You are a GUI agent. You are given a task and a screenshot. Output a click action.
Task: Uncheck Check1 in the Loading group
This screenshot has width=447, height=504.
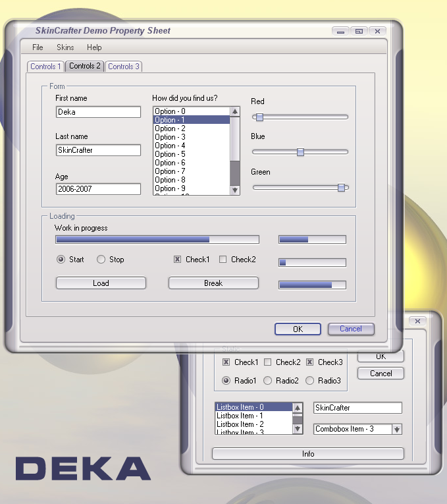(x=177, y=260)
